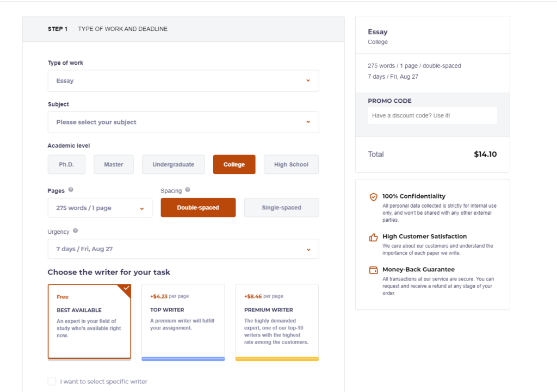
Task: Select Master academic level
Action: [x=114, y=164]
